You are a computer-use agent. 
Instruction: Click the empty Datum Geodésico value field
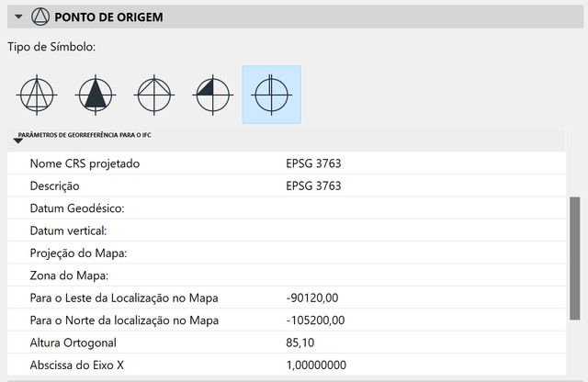(x=424, y=208)
